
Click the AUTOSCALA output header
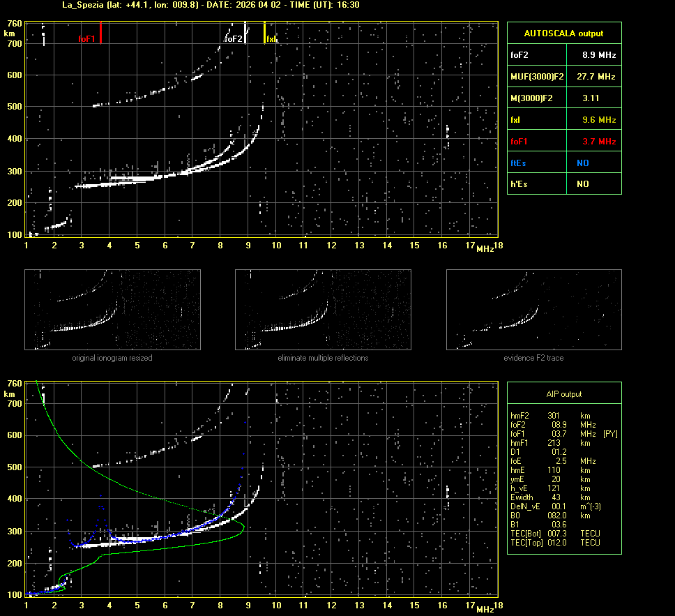[x=563, y=33]
